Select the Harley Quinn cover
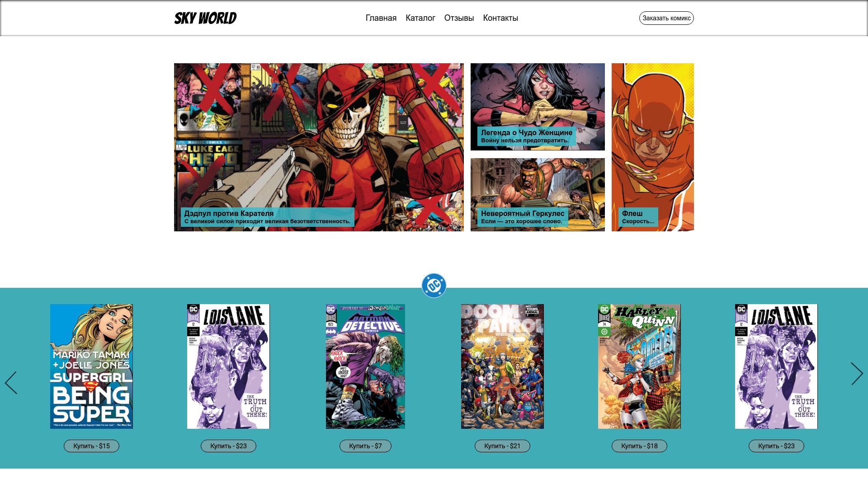The image size is (868, 488). 639,366
